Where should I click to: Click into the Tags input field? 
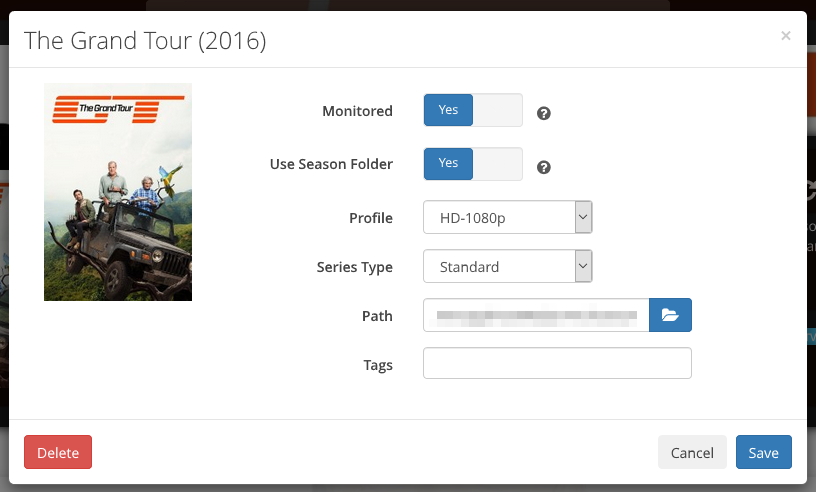(557, 363)
